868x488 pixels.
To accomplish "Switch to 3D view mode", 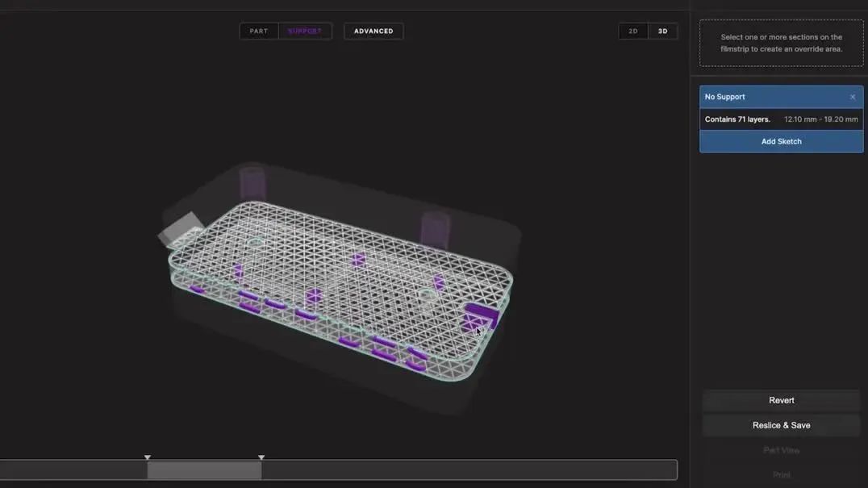I will pyautogui.click(x=662, y=31).
